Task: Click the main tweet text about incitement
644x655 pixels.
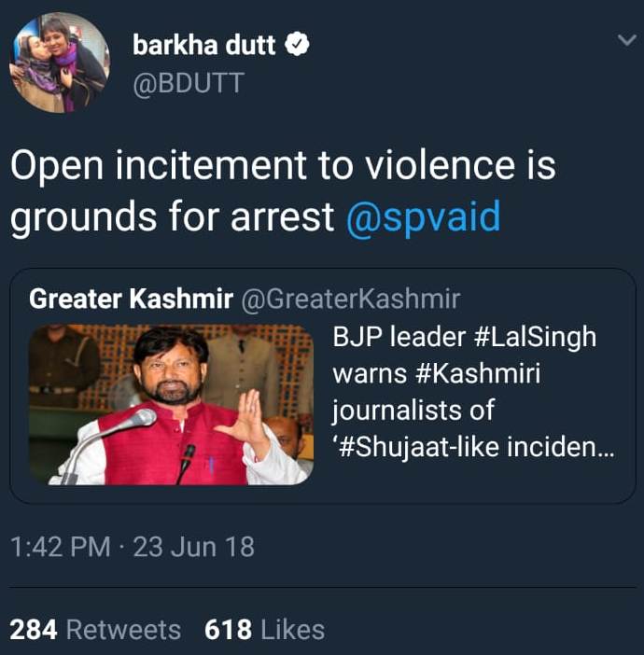Action: click(x=283, y=191)
